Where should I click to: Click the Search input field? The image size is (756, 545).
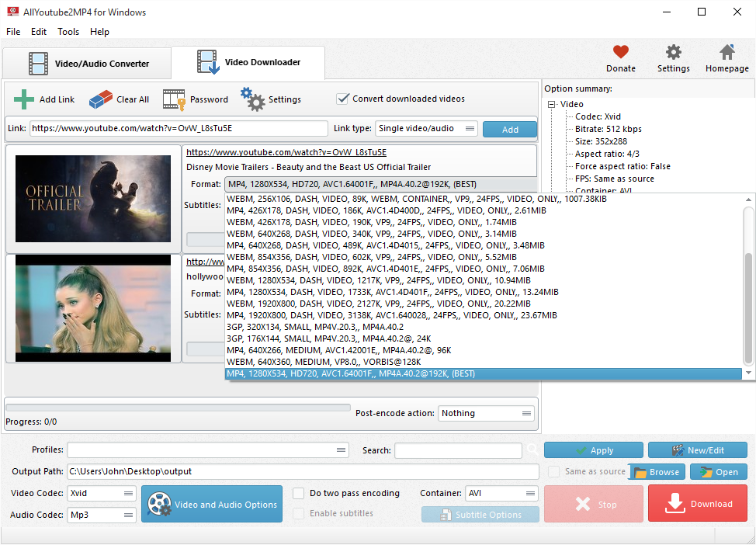458,450
